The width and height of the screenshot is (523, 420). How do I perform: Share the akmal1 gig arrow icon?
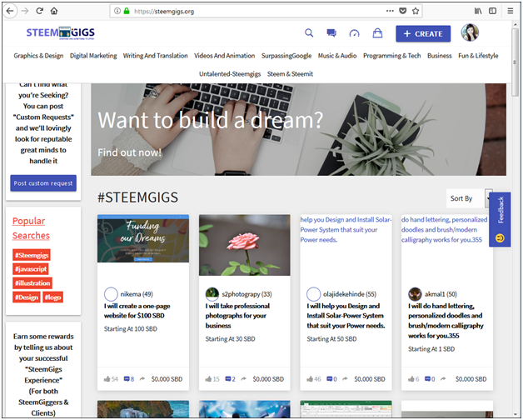tap(443, 379)
